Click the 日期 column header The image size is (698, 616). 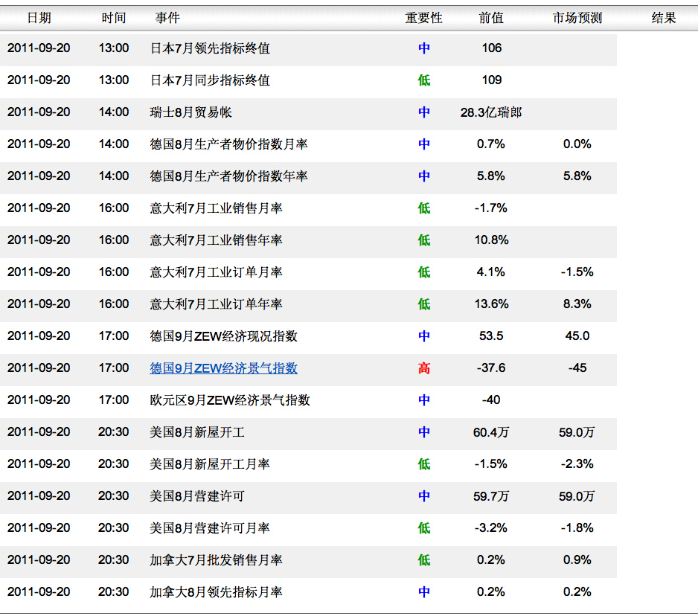pyautogui.click(x=39, y=18)
